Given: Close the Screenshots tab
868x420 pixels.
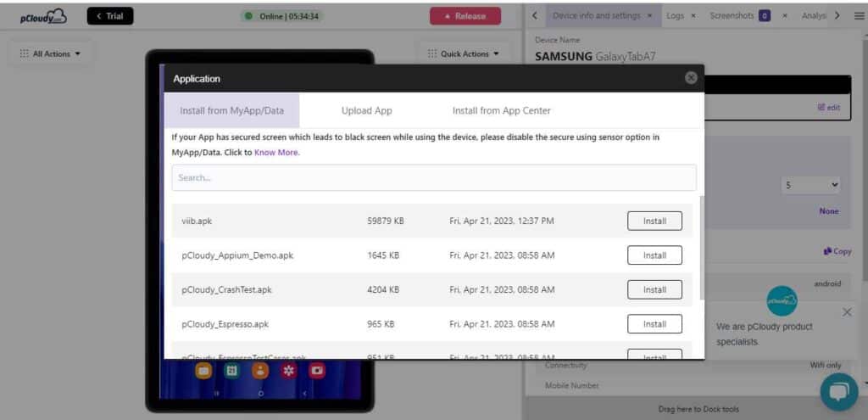Looking at the screenshot, I should click(784, 16).
